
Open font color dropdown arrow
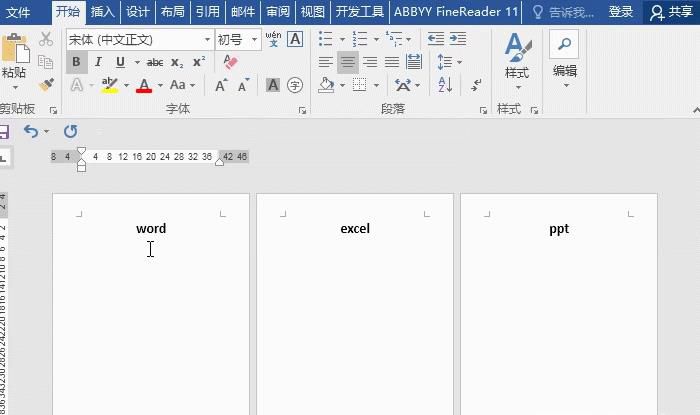(160, 85)
